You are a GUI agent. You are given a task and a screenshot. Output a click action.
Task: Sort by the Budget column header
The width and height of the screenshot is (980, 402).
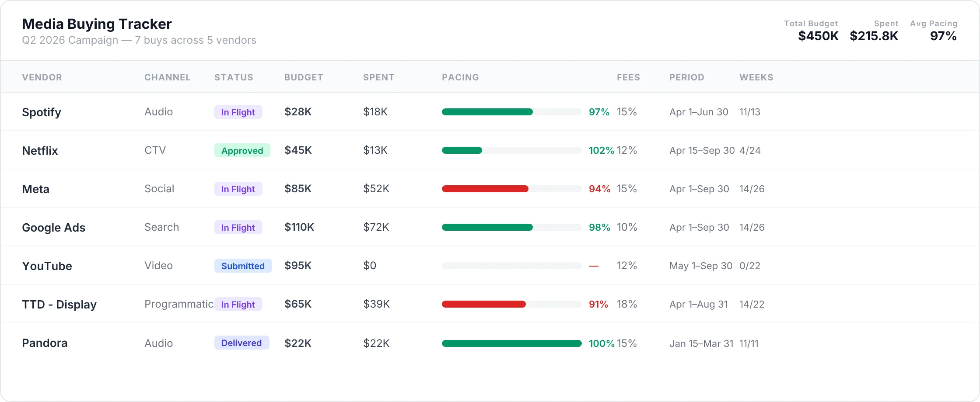(304, 77)
